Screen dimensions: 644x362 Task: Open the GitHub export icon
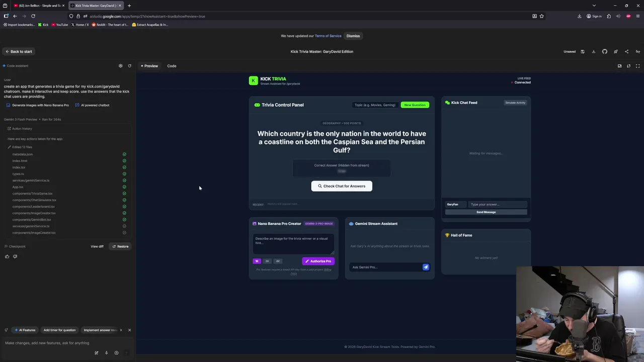click(x=605, y=51)
